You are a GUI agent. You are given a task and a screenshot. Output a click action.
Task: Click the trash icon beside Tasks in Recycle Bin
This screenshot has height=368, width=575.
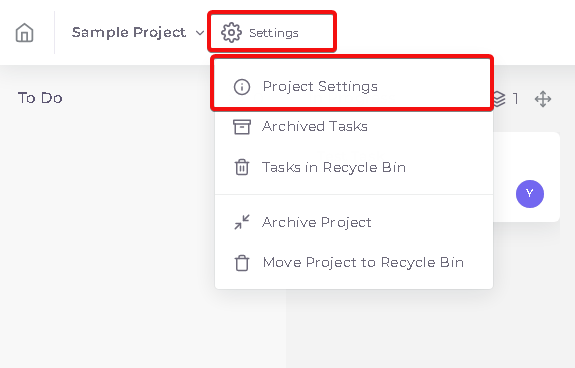[x=242, y=167]
